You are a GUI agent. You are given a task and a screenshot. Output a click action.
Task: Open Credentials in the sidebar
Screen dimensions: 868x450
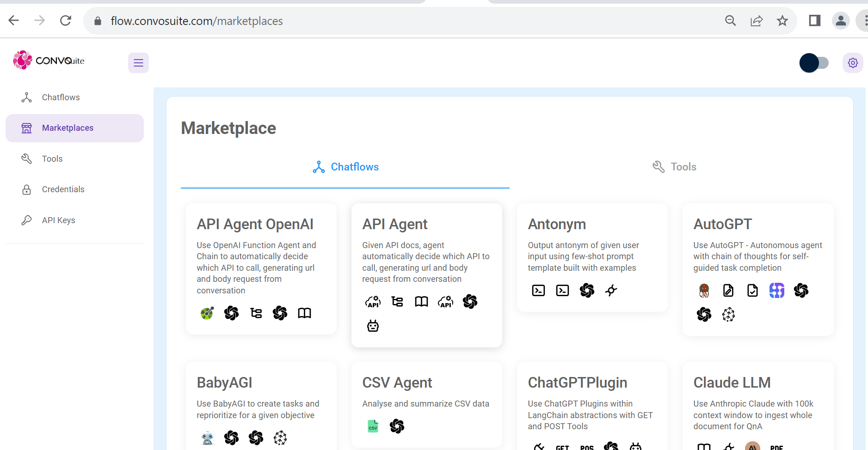(74, 189)
